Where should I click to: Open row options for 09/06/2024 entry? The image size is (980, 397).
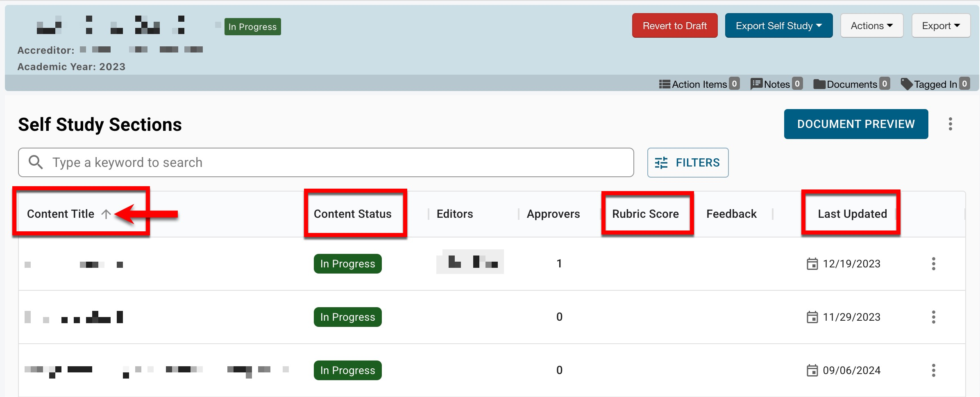933,370
